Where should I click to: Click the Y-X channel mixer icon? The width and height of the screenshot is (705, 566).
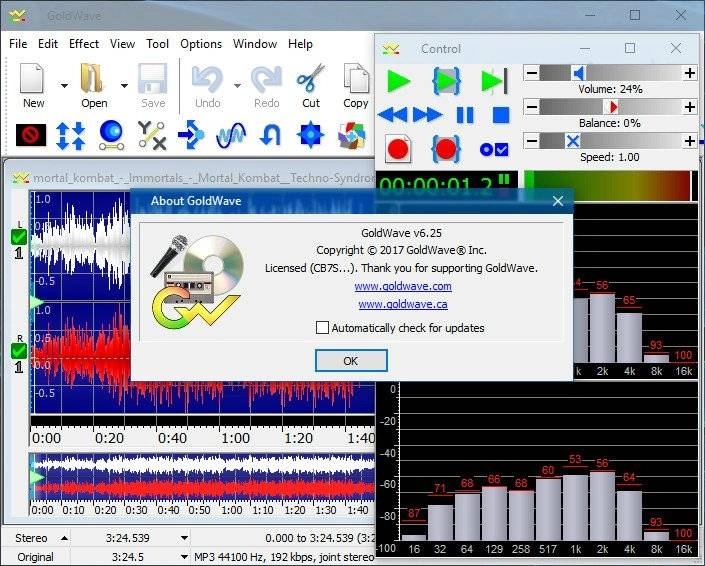pos(152,135)
